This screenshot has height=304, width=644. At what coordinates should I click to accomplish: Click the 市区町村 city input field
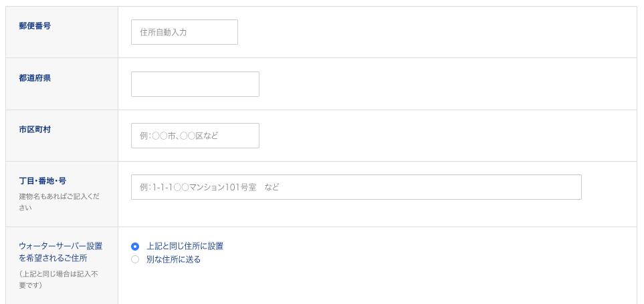[195, 136]
